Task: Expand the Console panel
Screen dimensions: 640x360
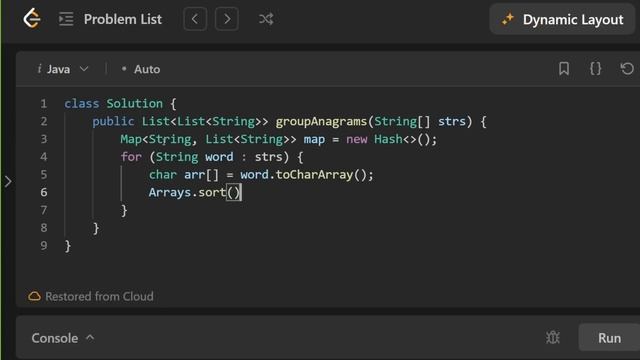Action: [63, 338]
